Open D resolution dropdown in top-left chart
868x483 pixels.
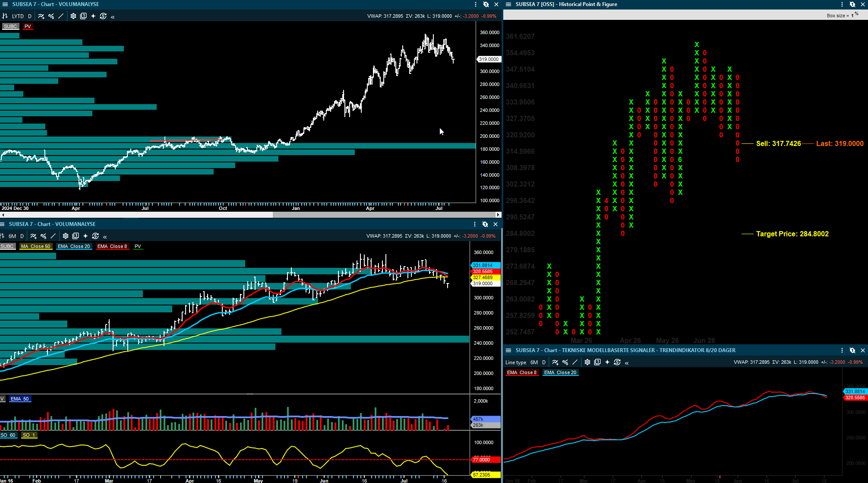(30, 16)
